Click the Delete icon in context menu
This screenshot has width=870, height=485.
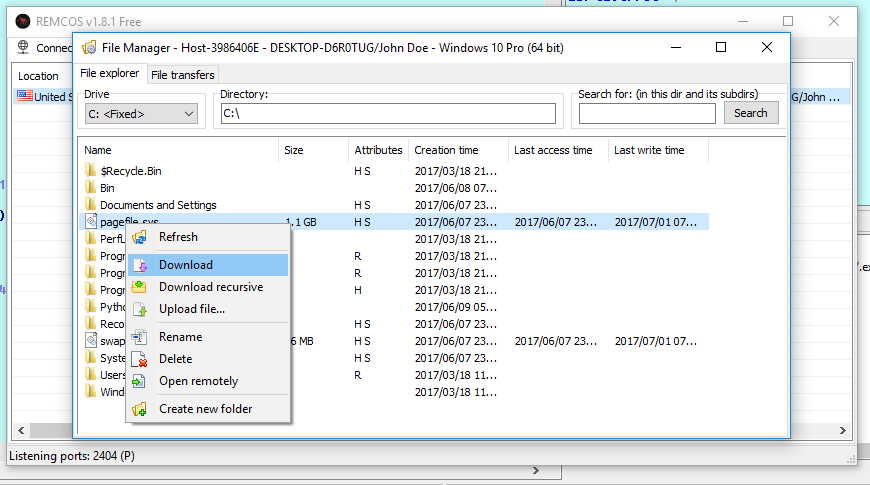pyautogui.click(x=140, y=359)
